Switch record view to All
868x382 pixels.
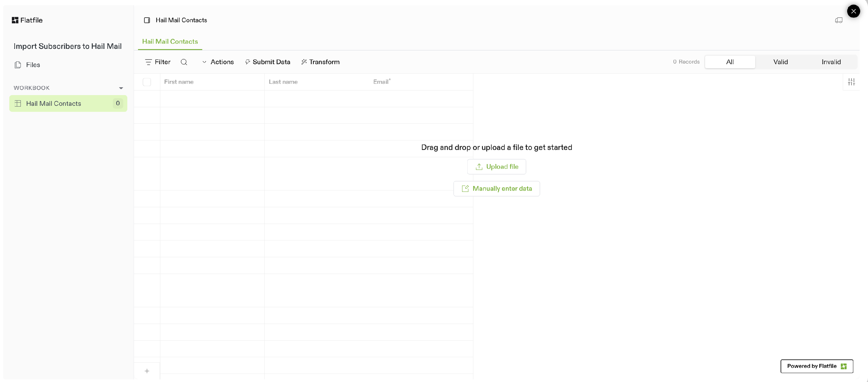(730, 62)
